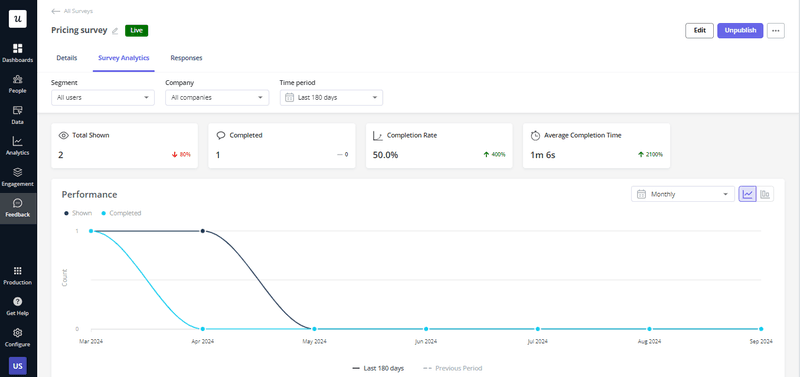Click the Completed data point at Apr 2024

coord(203,329)
